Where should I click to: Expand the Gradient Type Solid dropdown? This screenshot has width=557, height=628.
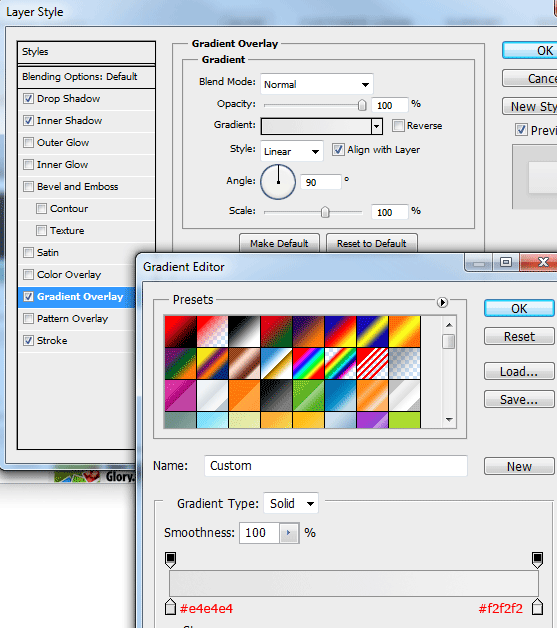[291, 503]
